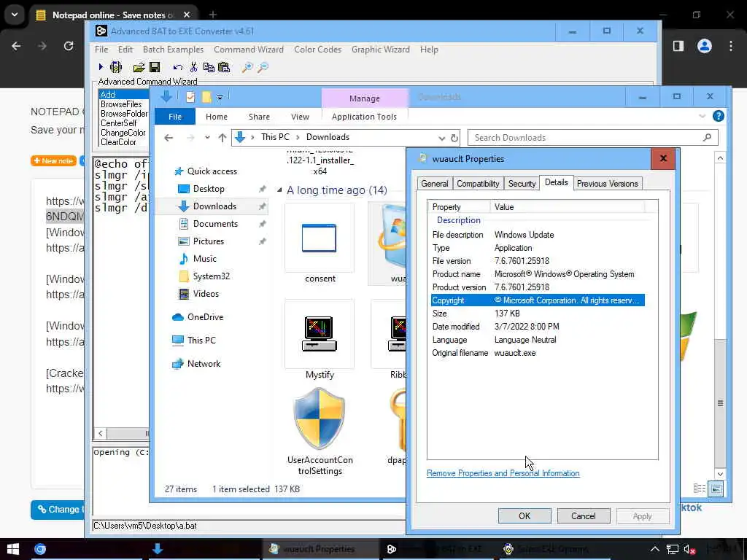This screenshot has height=560, width=747.
Task: Save with the floppy disk icon
Action: click(x=155, y=67)
